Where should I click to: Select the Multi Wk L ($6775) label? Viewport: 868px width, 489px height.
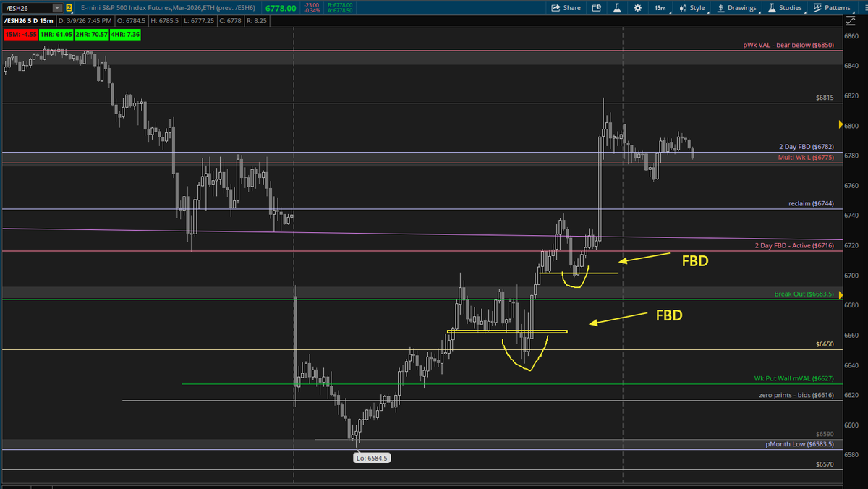point(806,157)
